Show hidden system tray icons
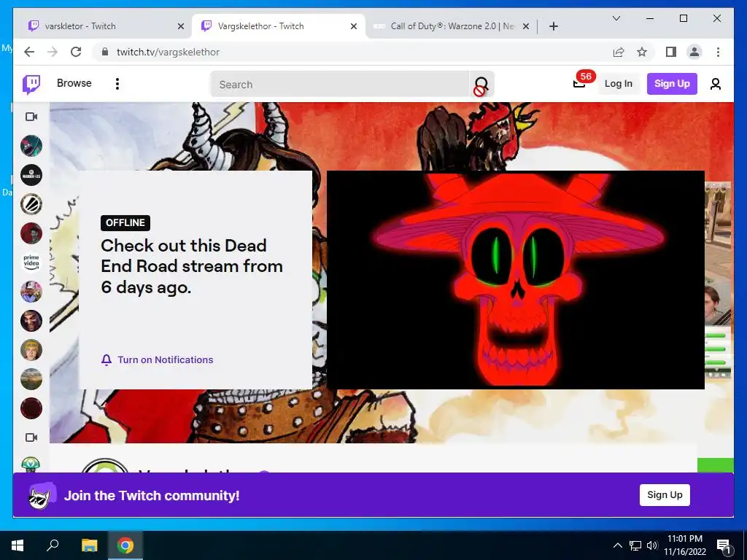 (617, 545)
